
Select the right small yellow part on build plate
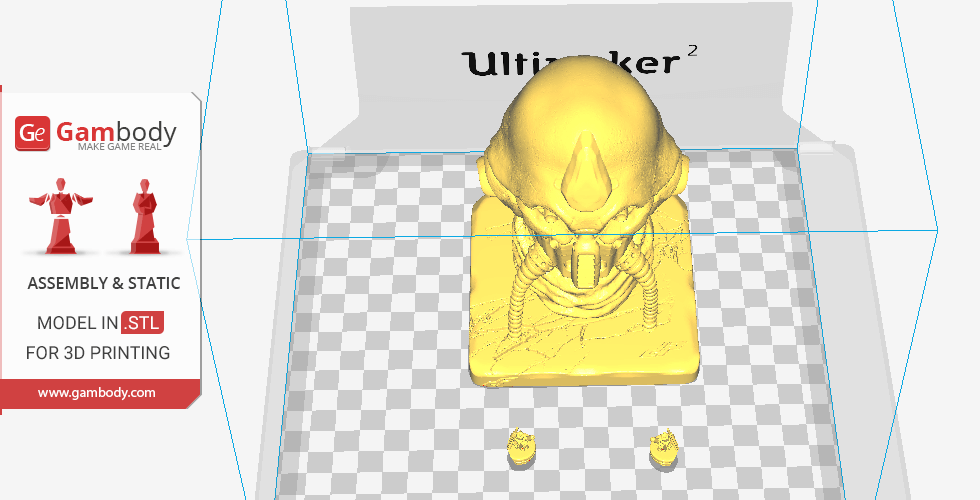tap(663, 447)
